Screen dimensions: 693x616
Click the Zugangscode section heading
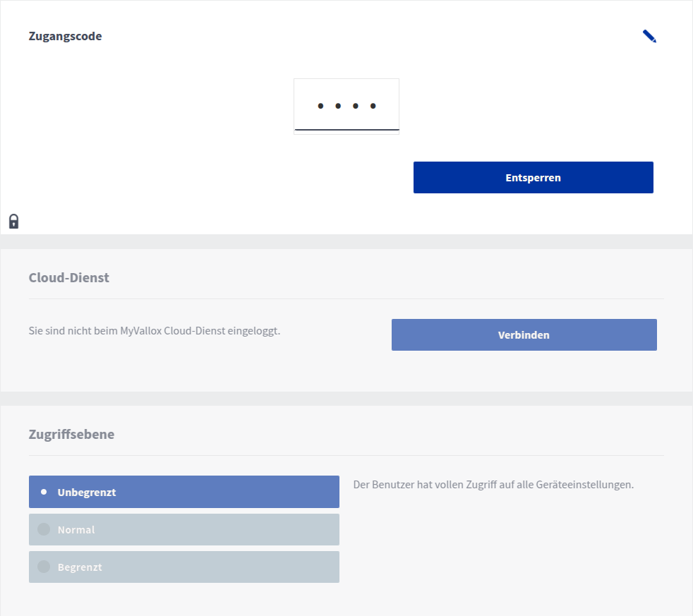[x=65, y=37]
